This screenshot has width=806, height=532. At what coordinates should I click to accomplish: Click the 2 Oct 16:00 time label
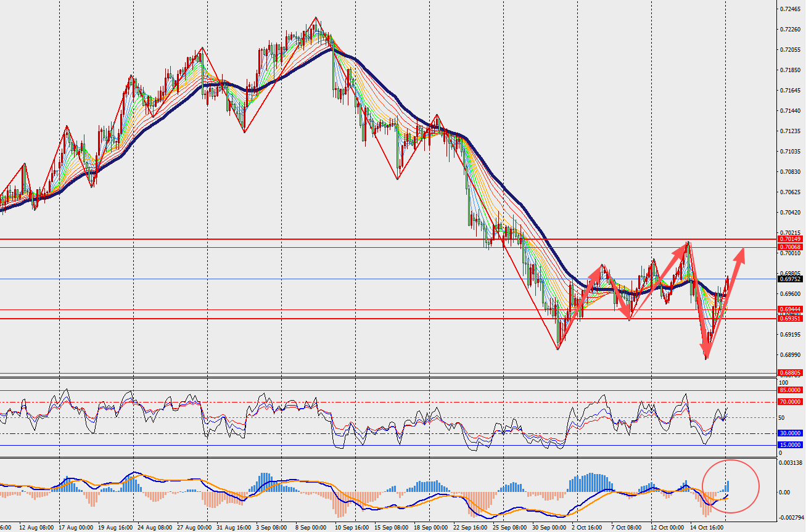(586, 528)
